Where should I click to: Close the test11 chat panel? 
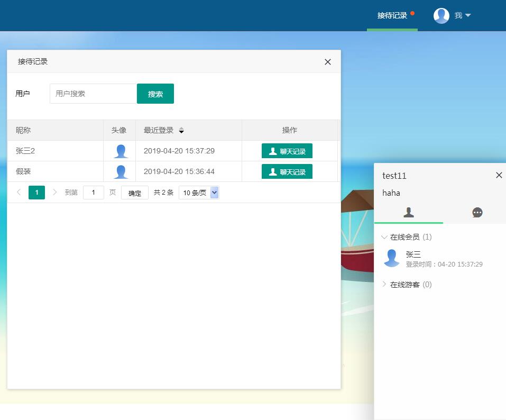click(x=499, y=175)
